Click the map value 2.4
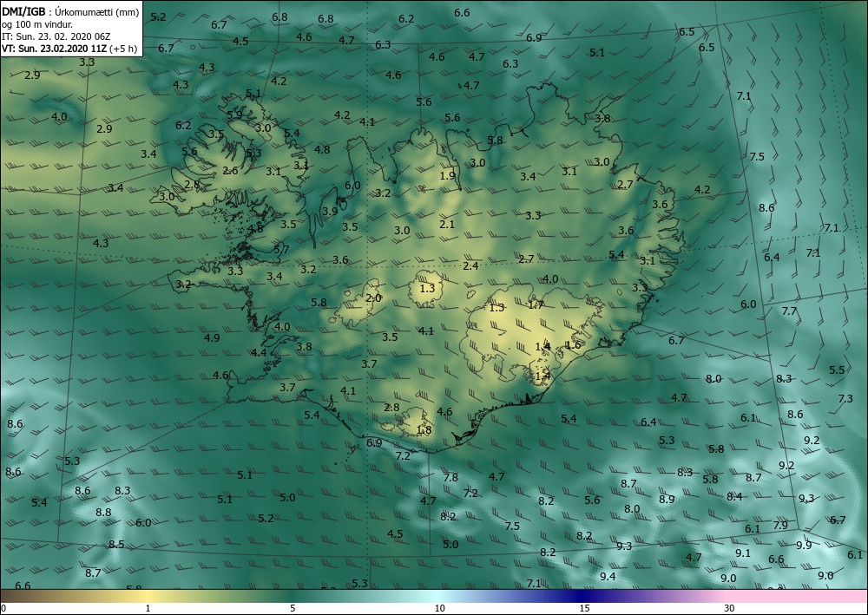 470,266
